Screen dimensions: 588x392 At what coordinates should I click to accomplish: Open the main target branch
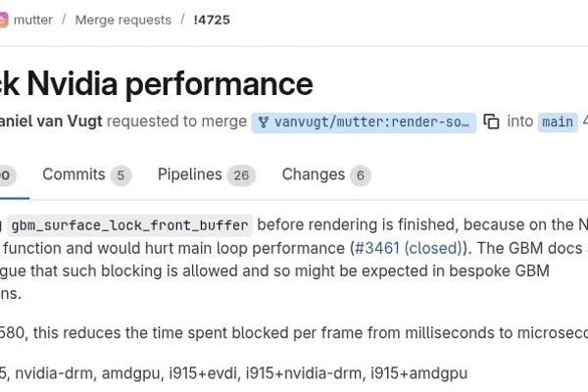click(x=558, y=122)
